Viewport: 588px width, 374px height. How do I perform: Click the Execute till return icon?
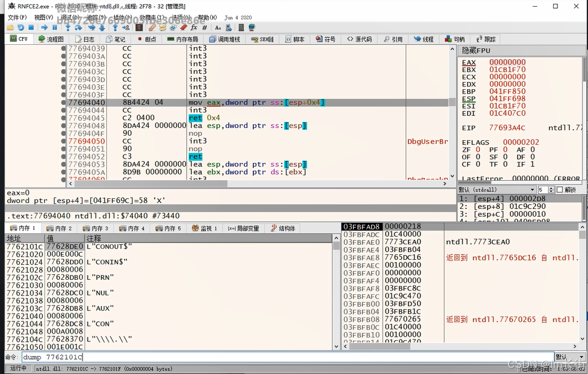(x=115, y=27)
